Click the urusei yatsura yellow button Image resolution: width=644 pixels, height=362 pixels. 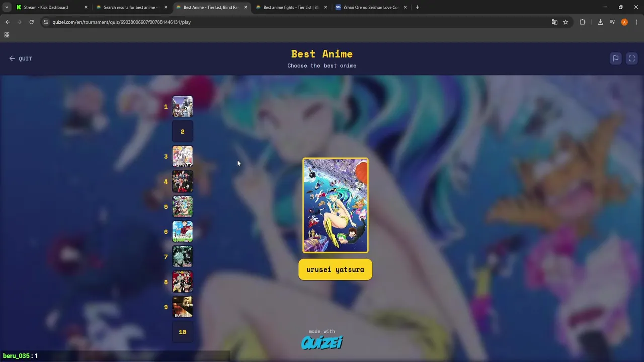(x=336, y=269)
